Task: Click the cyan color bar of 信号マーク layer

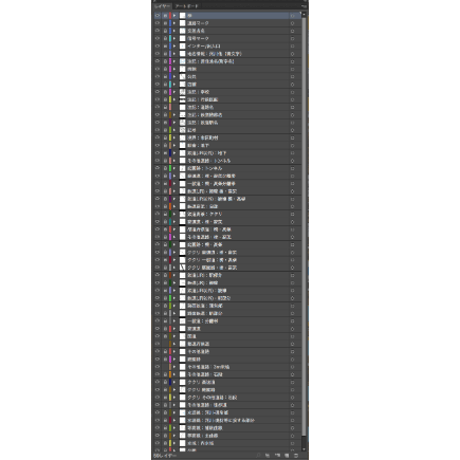Action: 170,39
